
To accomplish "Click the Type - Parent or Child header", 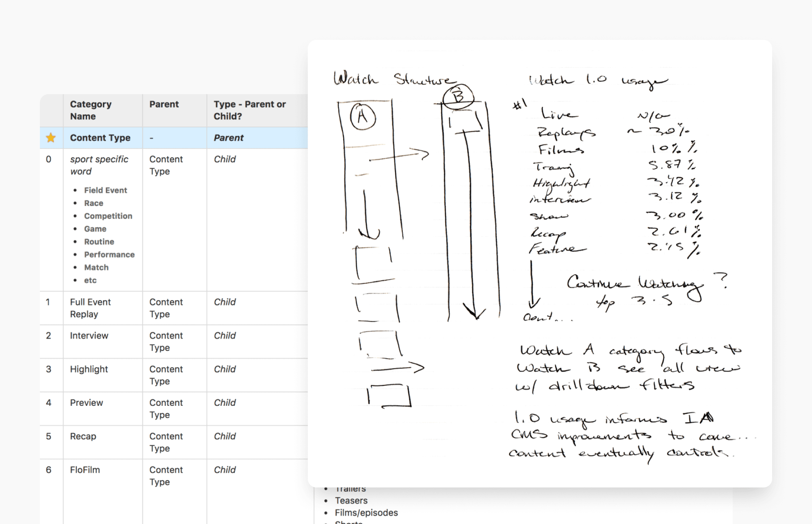I will [x=250, y=110].
